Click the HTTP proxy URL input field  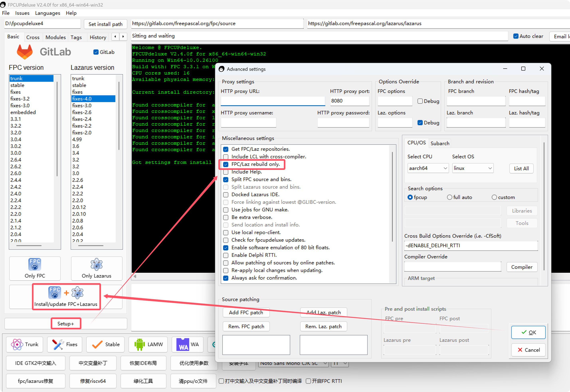click(x=273, y=101)
